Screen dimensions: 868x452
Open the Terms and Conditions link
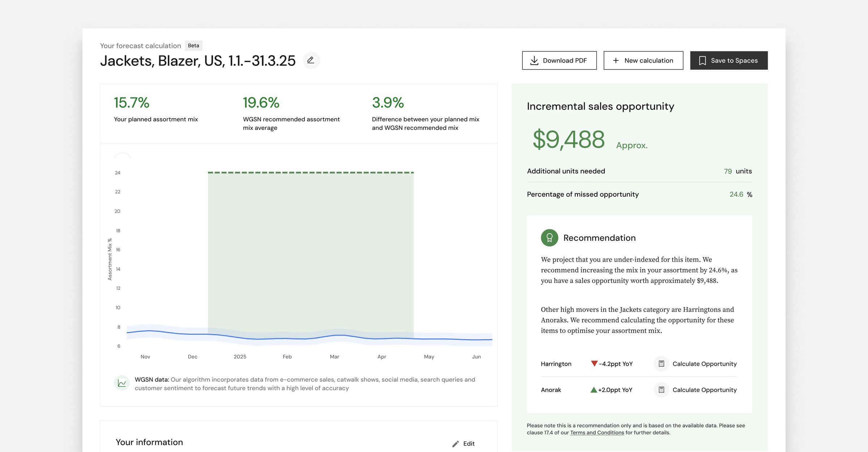597,433
